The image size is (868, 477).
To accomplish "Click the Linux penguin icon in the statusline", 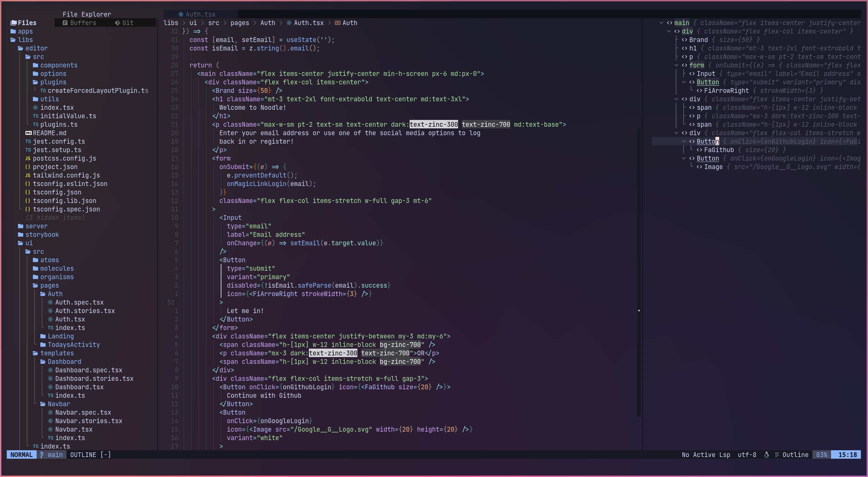I will point(766,455).
